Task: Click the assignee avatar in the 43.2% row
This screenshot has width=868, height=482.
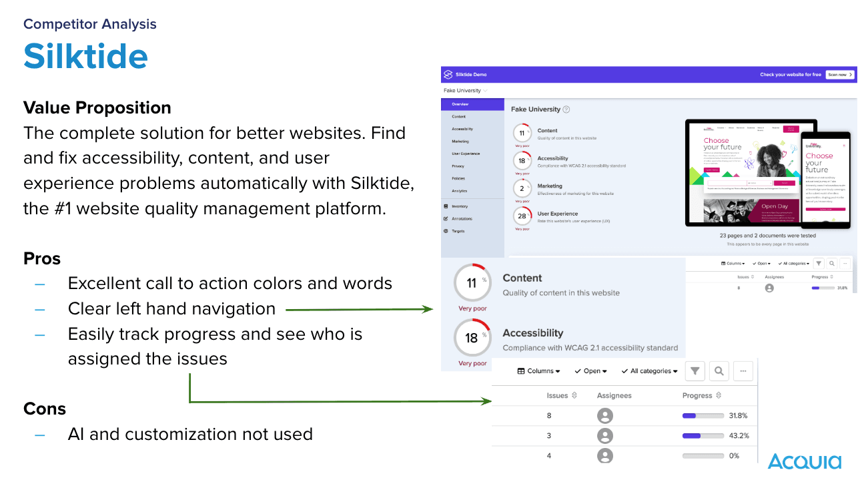Action: pos(604,436)
